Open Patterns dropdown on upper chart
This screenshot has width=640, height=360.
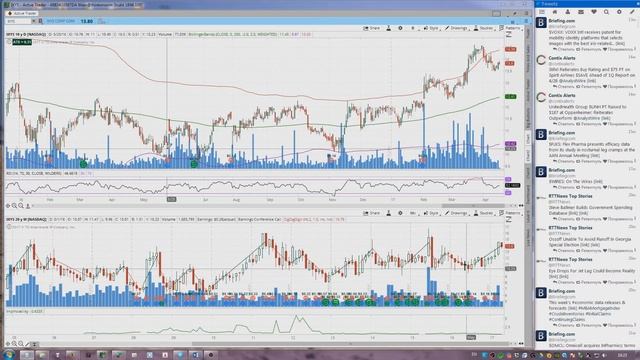510,28
